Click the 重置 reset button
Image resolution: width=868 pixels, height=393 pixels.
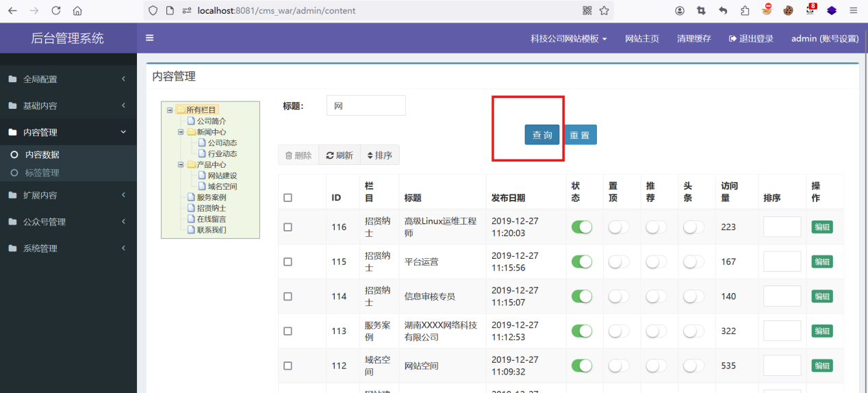tap(580, 135)
